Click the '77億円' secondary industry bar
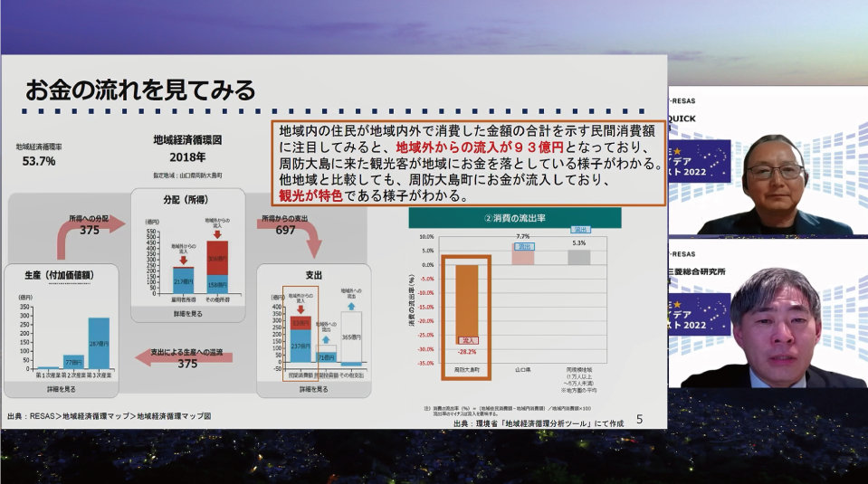The height and width of the screenshot is (484, 868). point(73,362)
